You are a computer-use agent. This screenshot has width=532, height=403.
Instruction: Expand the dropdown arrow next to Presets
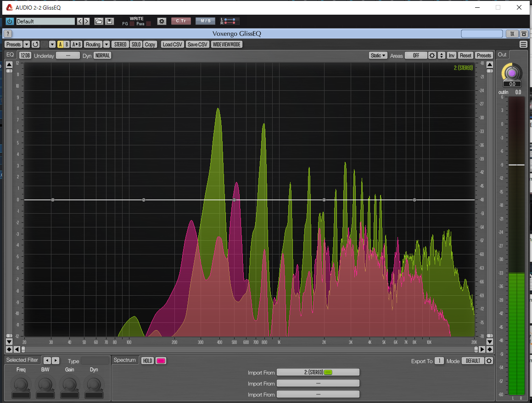[x=27, y=44]
